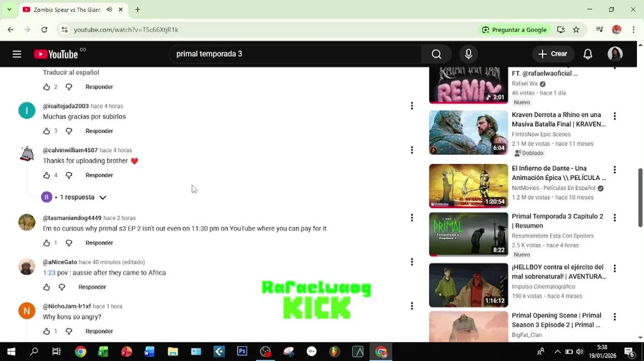Open the El Infierno de Dante thumbnail
Screen dimensions: 644x361
click(468, 186)
